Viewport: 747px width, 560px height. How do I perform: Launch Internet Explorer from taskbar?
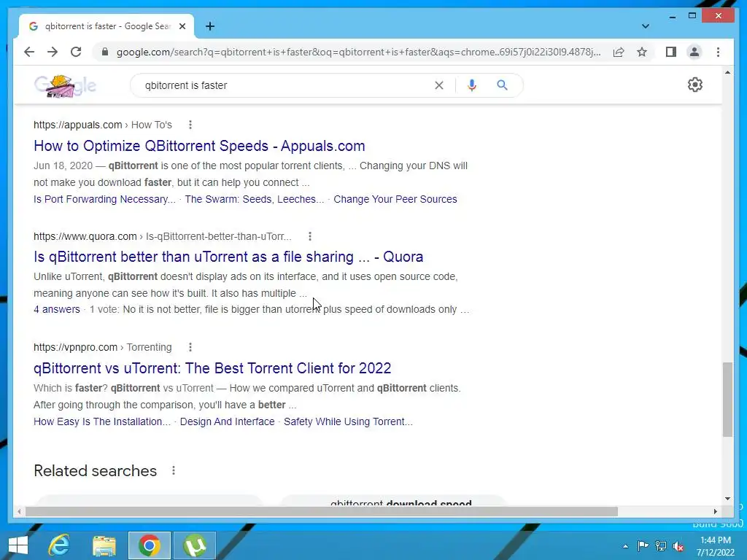[59, 545]
